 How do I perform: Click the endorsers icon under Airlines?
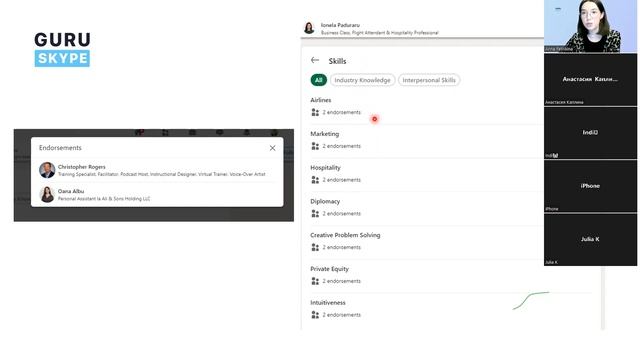[x=315, y=112]
